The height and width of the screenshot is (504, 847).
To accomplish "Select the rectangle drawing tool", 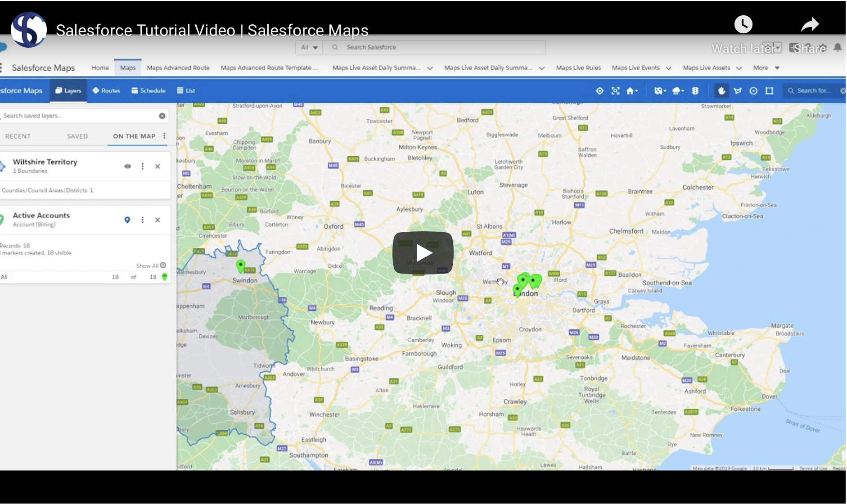I will (770, 91).
